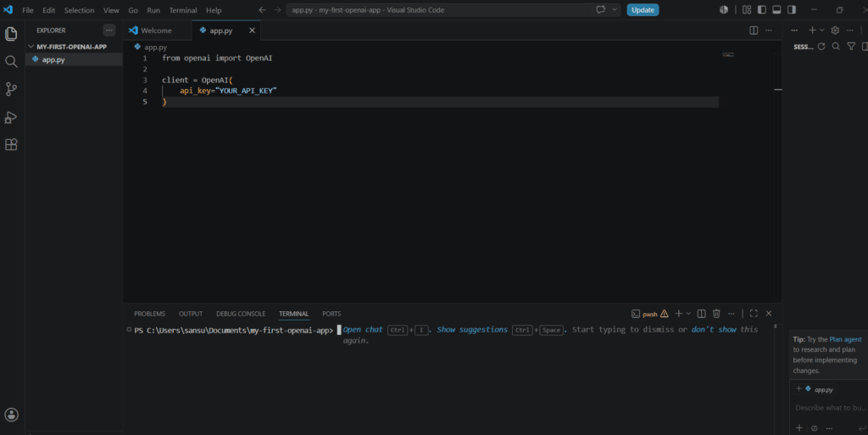
Task: Click the VS Code logo in title bar
Action: tap(8, 10)
